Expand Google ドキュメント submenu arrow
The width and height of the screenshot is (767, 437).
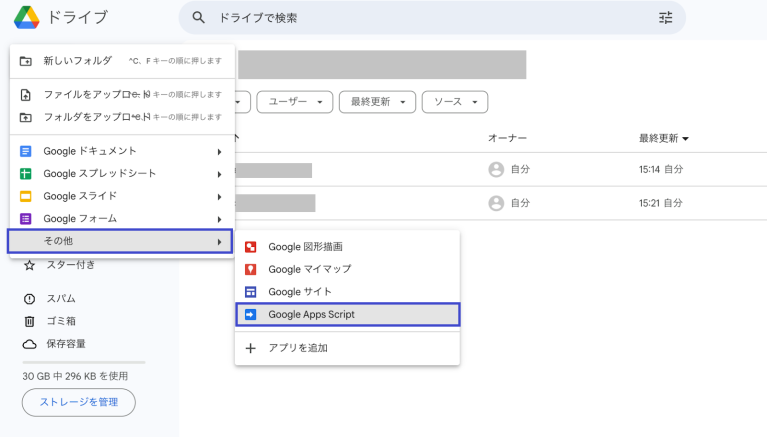(x=219, y=152)
